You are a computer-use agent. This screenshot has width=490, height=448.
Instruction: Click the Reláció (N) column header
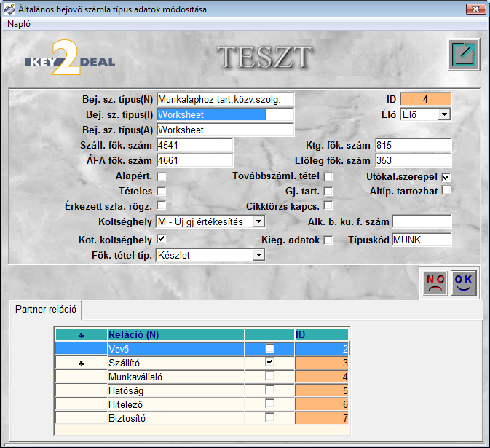tap(175, 335)
